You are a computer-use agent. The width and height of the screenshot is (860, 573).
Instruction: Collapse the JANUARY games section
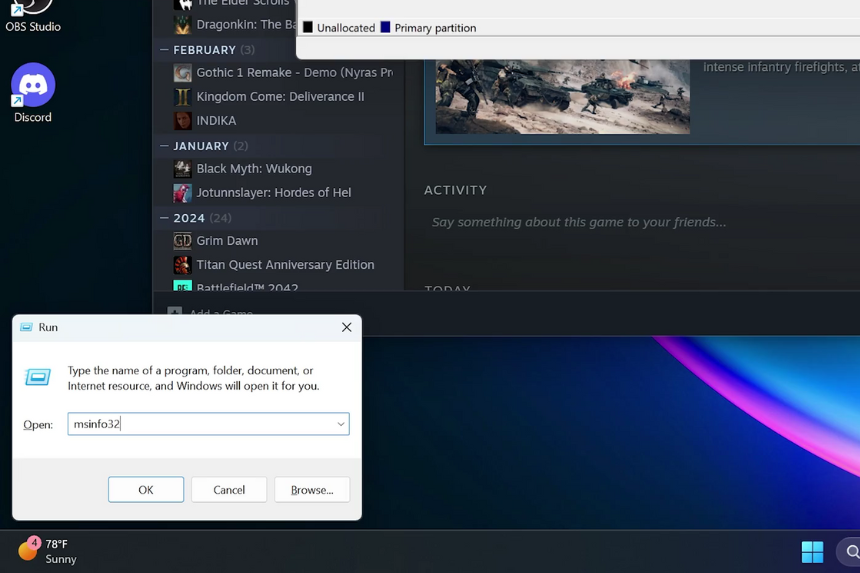click(x=165, y=146)
